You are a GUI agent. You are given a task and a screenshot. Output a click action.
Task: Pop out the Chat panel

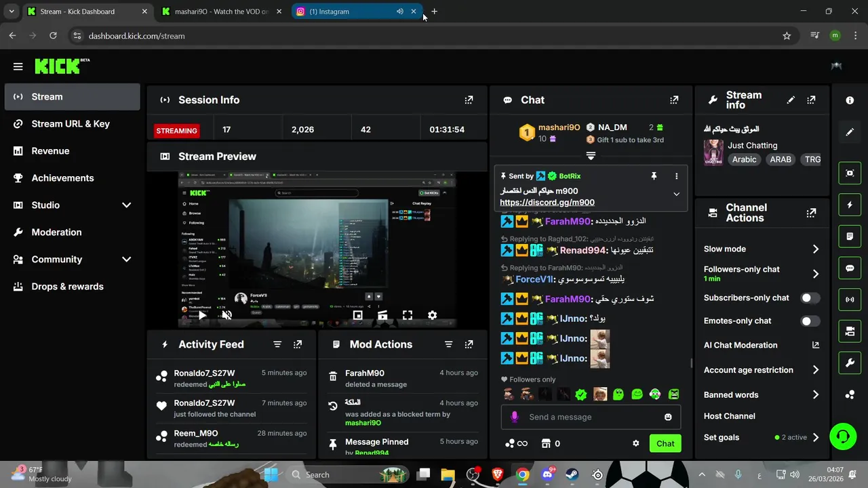[x=674, y=100]
